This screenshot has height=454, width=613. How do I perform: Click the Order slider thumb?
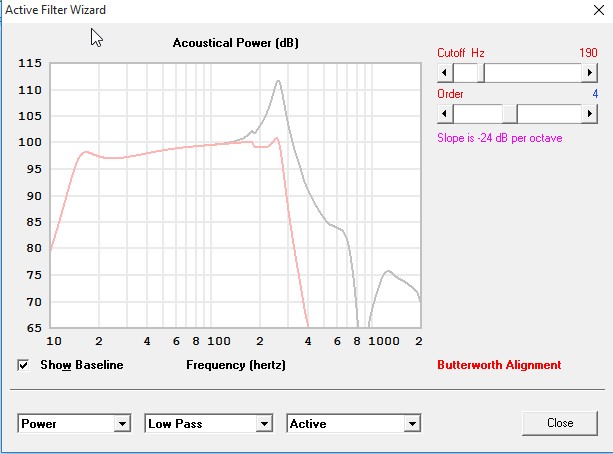click(x=510, y=114)
